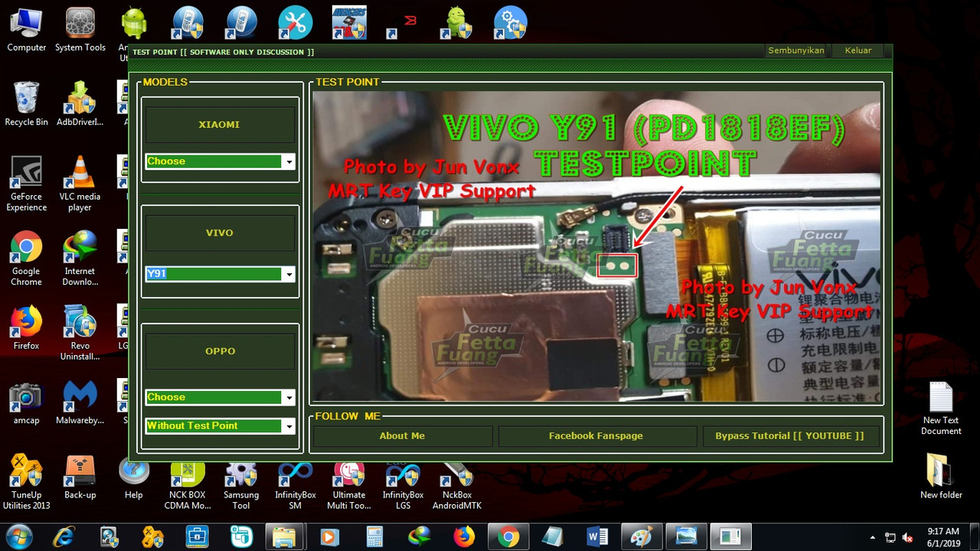Open Firefox from the taskbar

coord(464,536)
